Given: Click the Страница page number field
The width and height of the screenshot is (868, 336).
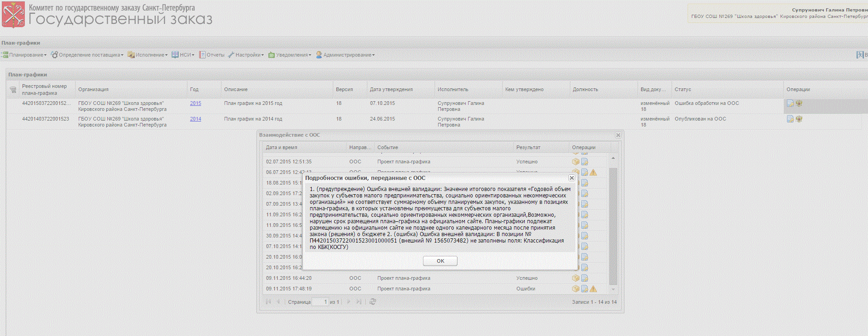Looking at the screenshot, I should (320, 302).
